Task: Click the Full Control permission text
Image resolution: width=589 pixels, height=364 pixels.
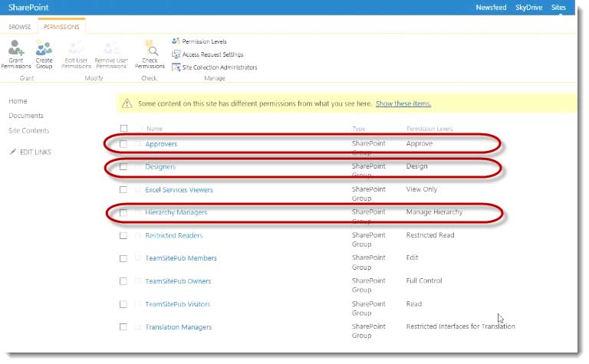Action: [424, 280]
